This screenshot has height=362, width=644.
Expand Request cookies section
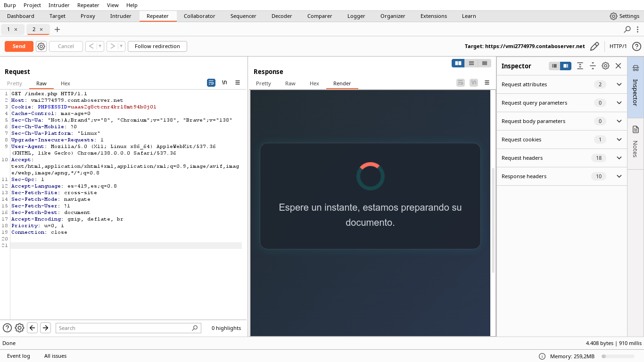pyautogui.click(x=619, y=140)
